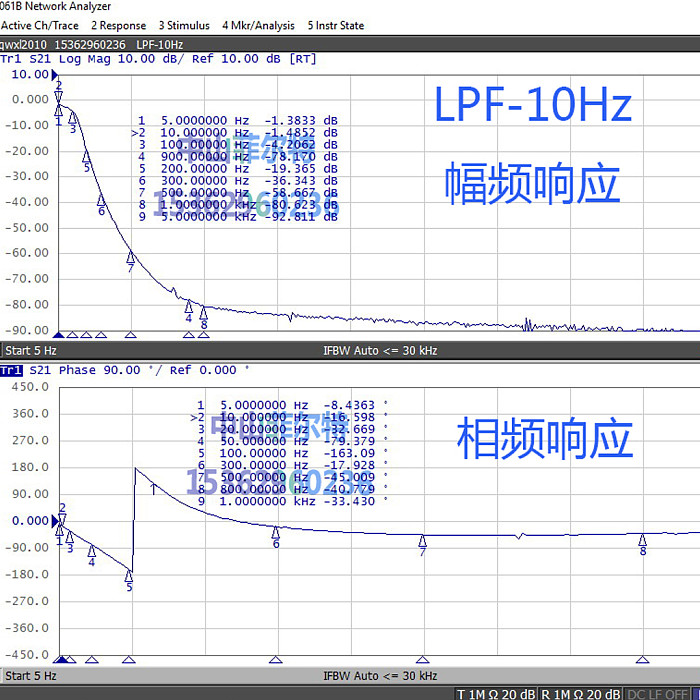
Task: Open the Active Ch/Trace menu
Action: point(39,25)
